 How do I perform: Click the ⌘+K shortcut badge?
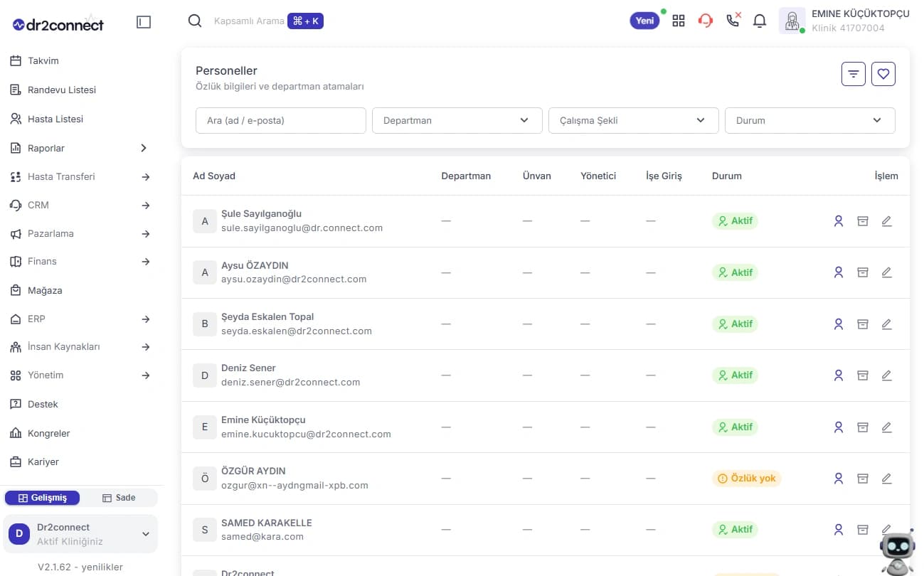(x=305, y=21)
